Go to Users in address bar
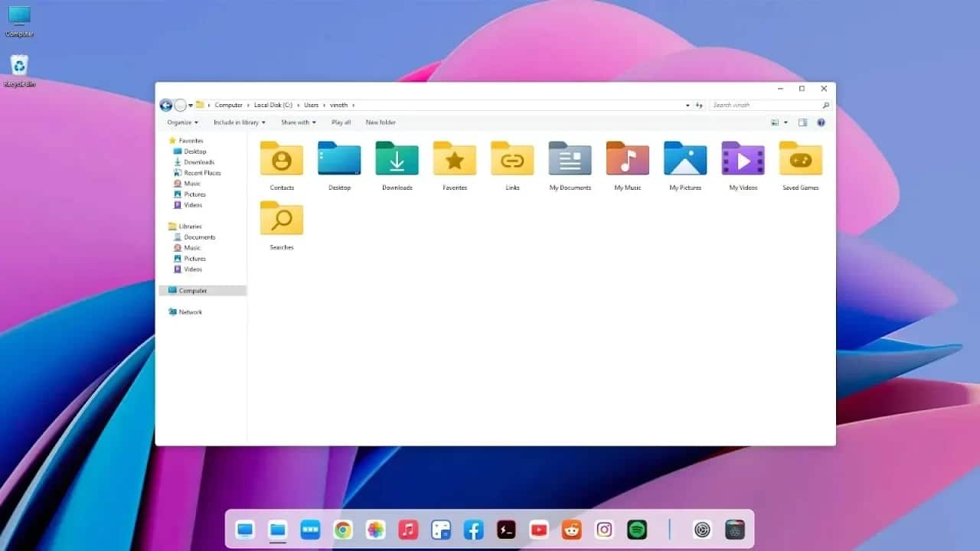The width and height of the screenshot is (980, 551). [x=311, y=106]
